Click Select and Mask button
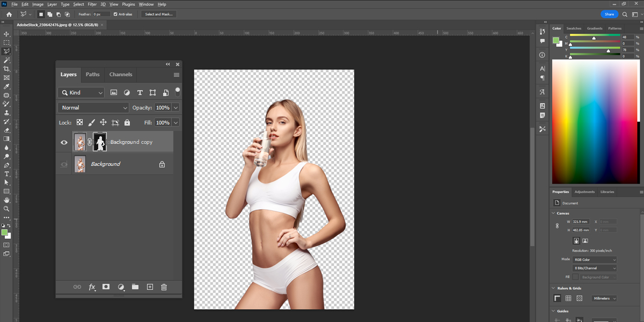The width and height of the screenshot is (644, 322). tap(158, 14)
